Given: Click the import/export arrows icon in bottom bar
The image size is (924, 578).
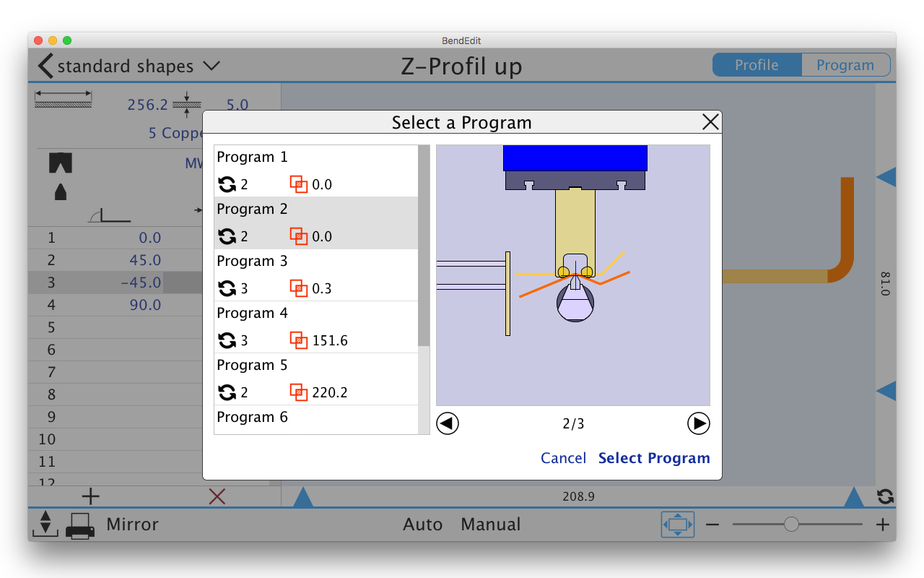Looking at the screenshot, I should [45, 524].
